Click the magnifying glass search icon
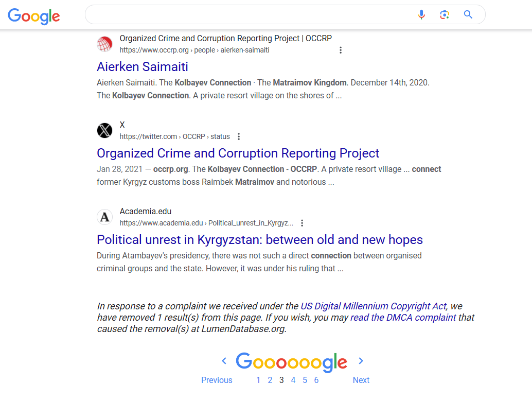532x401 pixels. (x=468, y=14)
